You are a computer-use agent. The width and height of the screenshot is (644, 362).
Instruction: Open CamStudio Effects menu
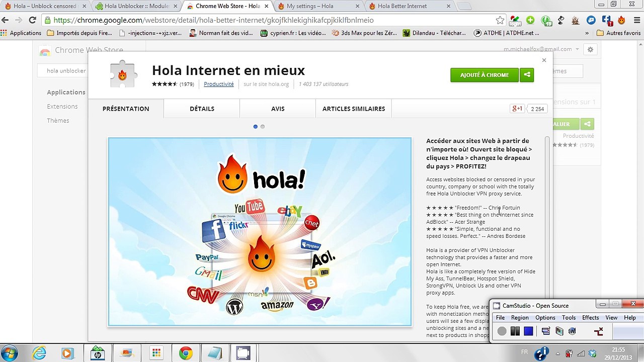[x=591, y=318]
